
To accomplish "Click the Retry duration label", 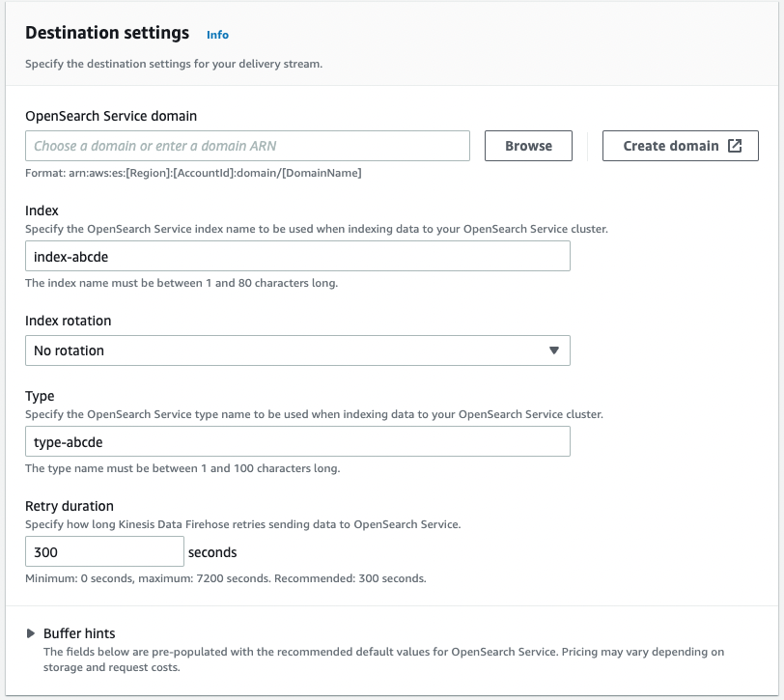I will click(x=70, y=506).
